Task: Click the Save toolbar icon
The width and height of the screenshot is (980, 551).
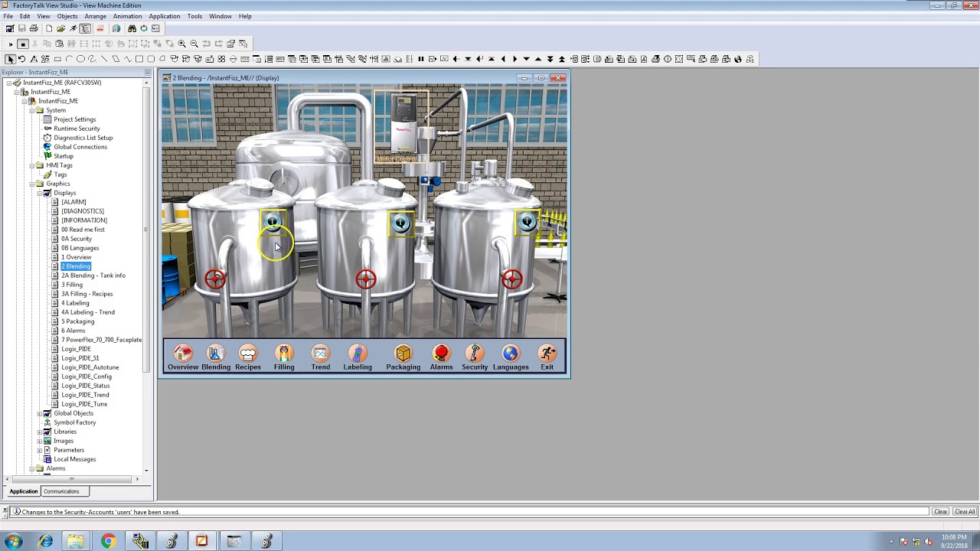Action: click(21, 28)
